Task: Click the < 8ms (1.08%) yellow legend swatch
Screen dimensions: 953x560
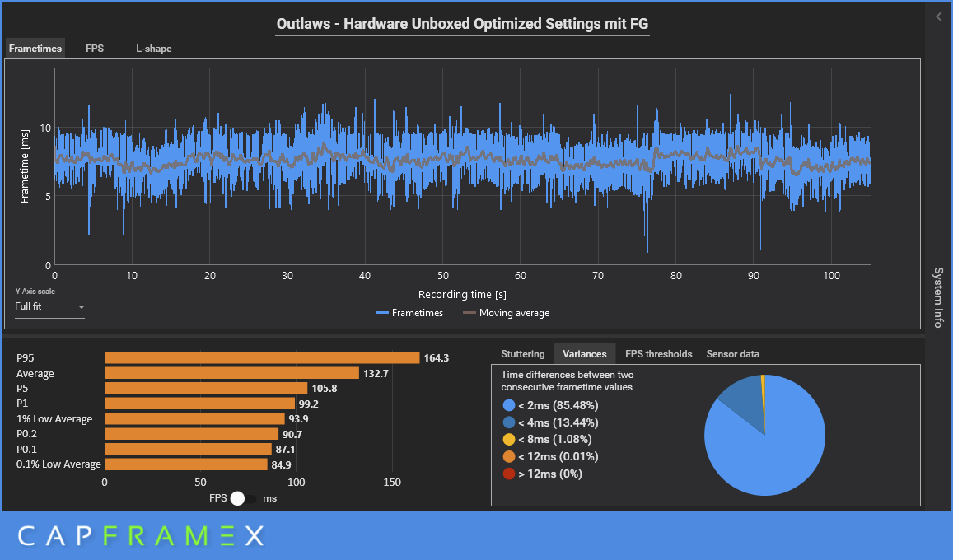Action: [x=509, y=439]
